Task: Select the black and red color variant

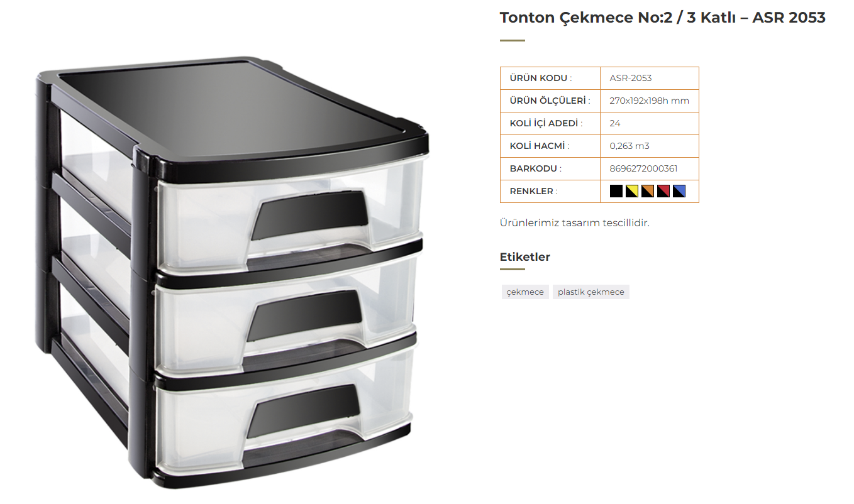Action: tap(663, 191)
